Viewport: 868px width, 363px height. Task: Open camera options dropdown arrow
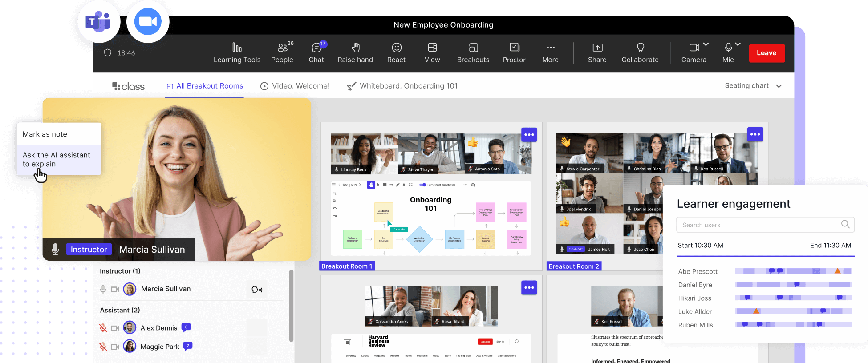(x=706, y=44)
